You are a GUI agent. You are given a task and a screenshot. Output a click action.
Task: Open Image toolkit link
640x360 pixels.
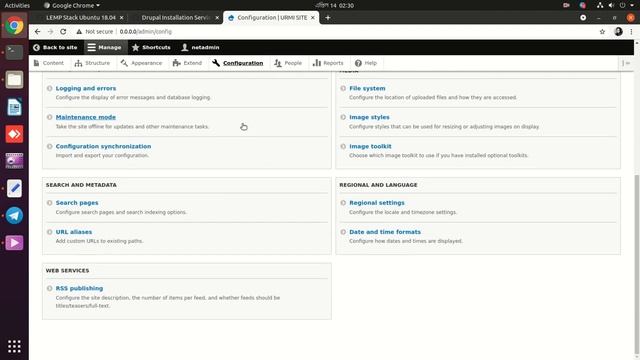[x=370, y=146]
